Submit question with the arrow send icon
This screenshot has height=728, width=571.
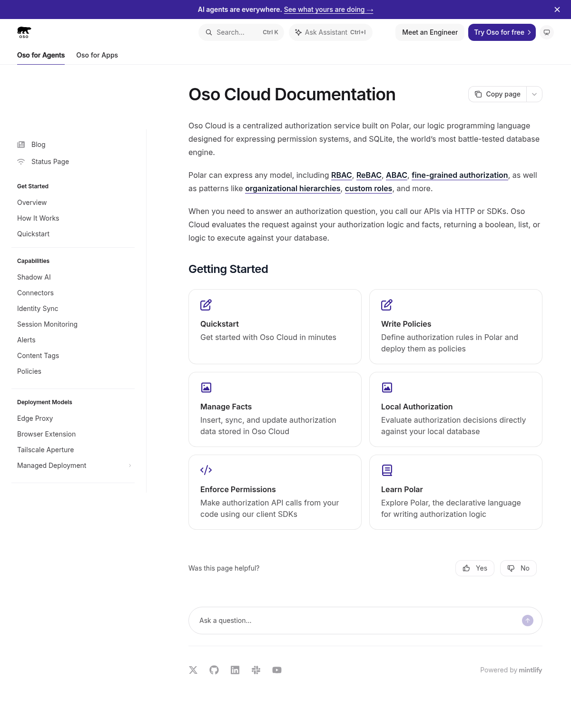click(528, 621)
